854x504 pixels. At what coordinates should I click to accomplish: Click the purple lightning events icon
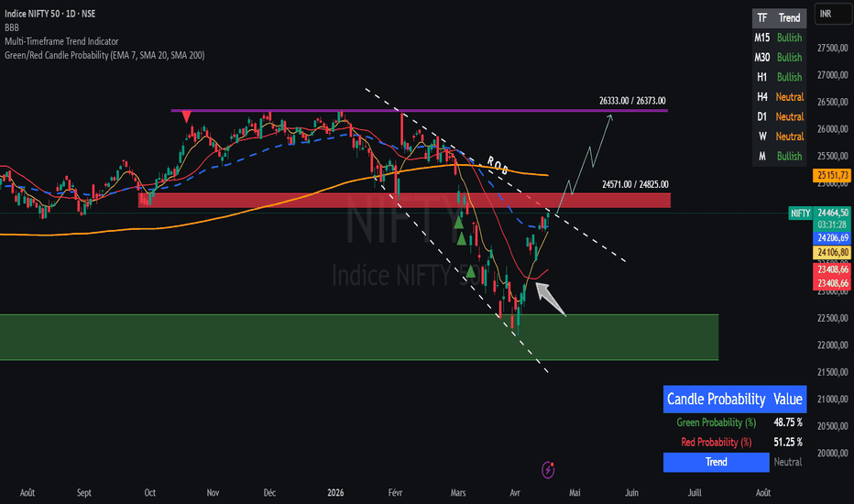548,470
